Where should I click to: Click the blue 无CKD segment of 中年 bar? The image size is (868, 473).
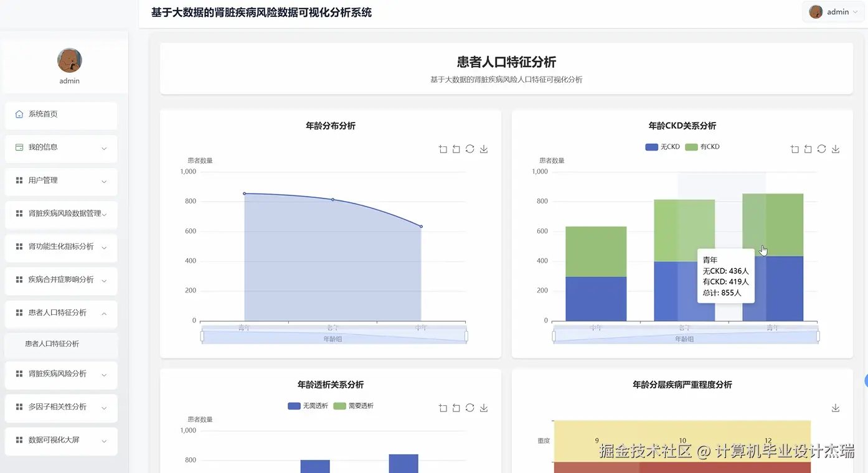pyautogui.click(x=596, y=299)
